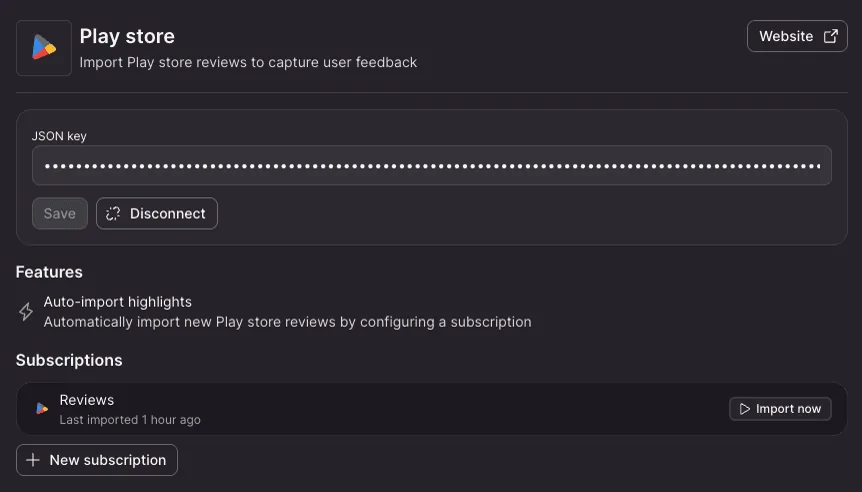This screenshot has height=492, width=862.
Task: Click the external link arrow icon
Action: [x=831, y=36]
